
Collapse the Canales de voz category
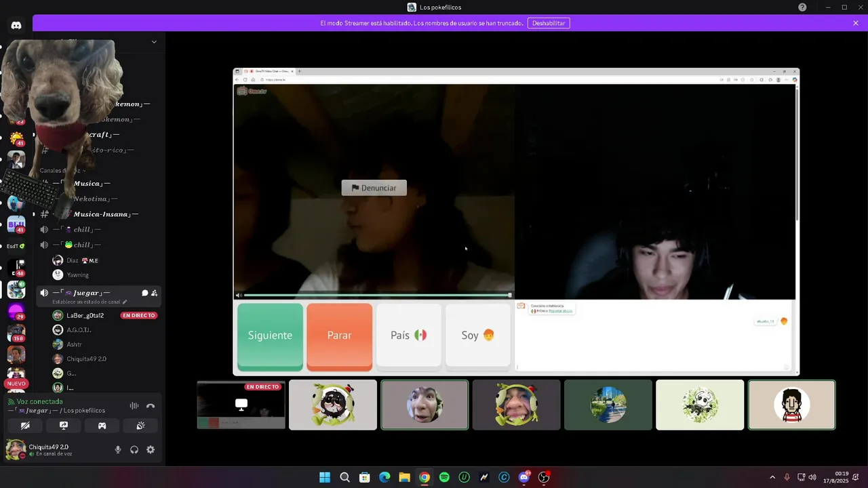pos(62,170)
